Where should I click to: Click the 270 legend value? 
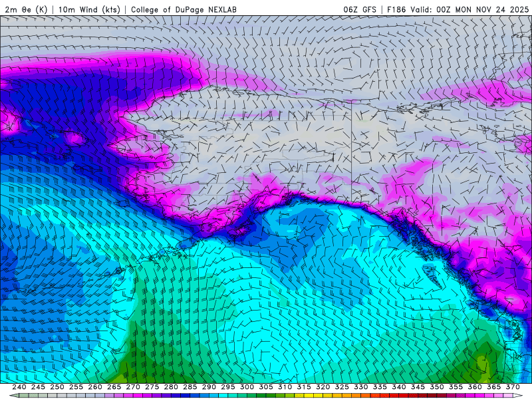pos(133,387)
